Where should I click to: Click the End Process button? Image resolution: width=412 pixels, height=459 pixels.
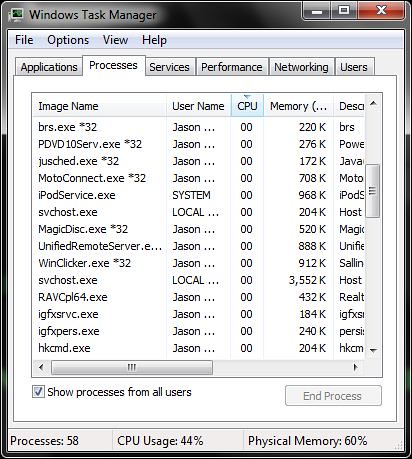coord(333,396)
